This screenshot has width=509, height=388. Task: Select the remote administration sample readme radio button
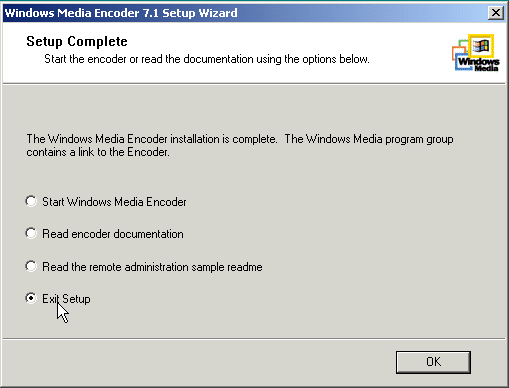[31, 266]
